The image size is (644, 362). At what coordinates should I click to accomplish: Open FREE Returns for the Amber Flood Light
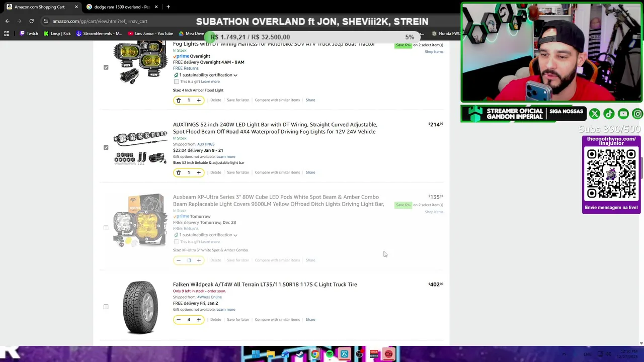pos(186,68)
